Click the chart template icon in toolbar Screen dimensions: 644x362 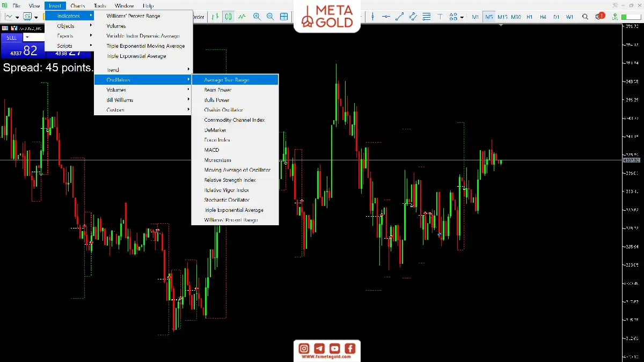click(x=27, y=17)
